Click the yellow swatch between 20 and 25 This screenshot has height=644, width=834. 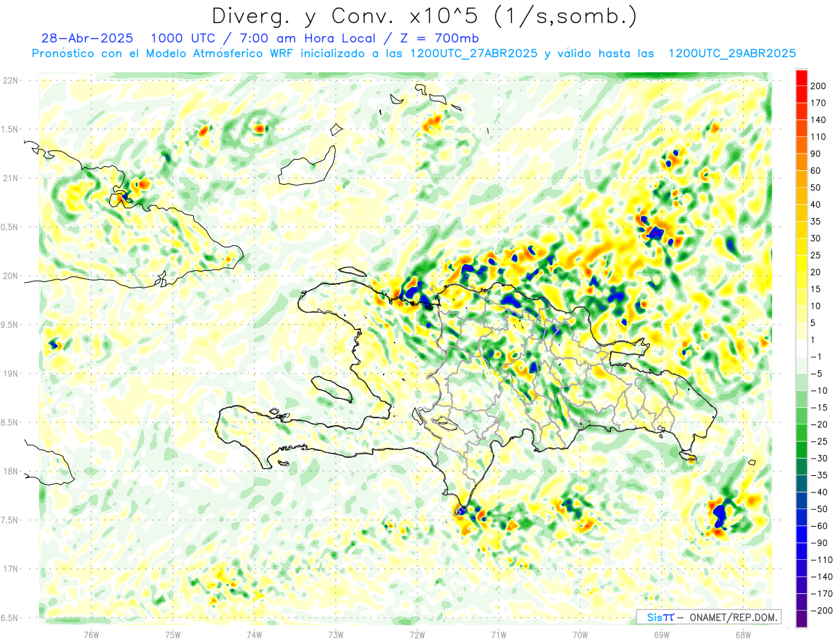coord(801,264)
